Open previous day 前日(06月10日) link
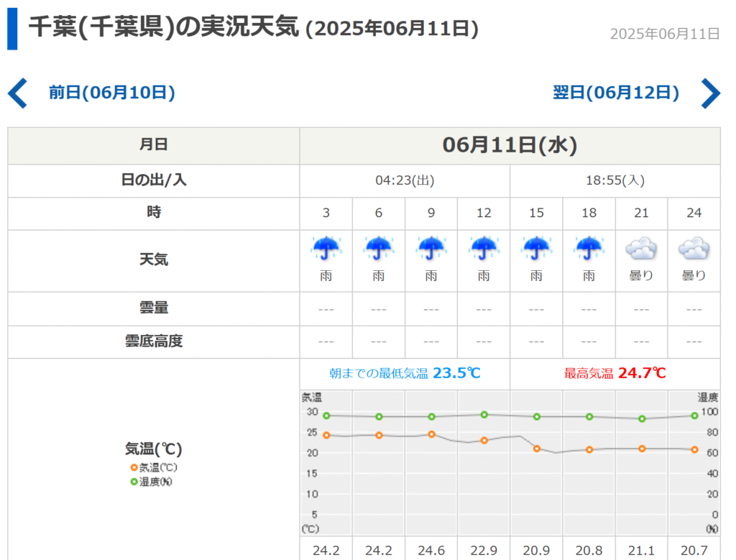 tap(111, 93)
